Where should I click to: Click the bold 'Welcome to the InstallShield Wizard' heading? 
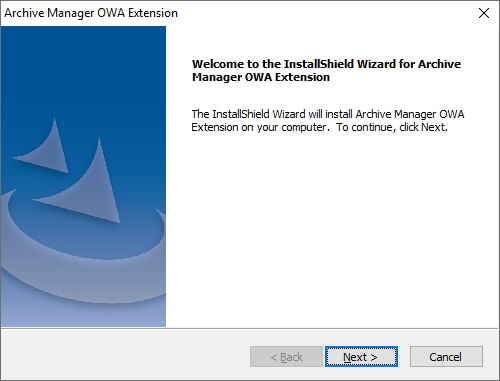(x=326, y=70)
